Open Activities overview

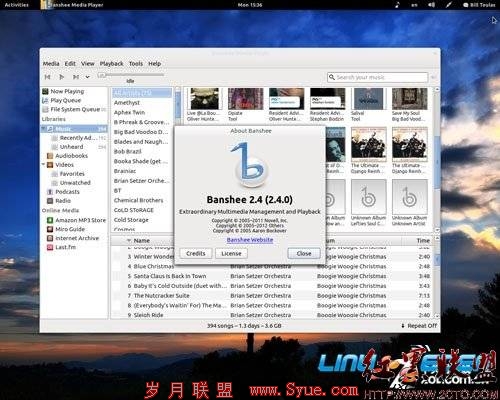(17, 5)
